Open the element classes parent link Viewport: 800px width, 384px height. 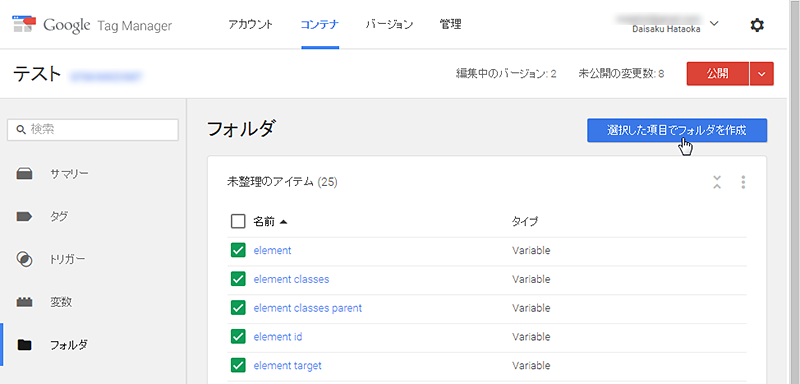click(x=308, y=308)
